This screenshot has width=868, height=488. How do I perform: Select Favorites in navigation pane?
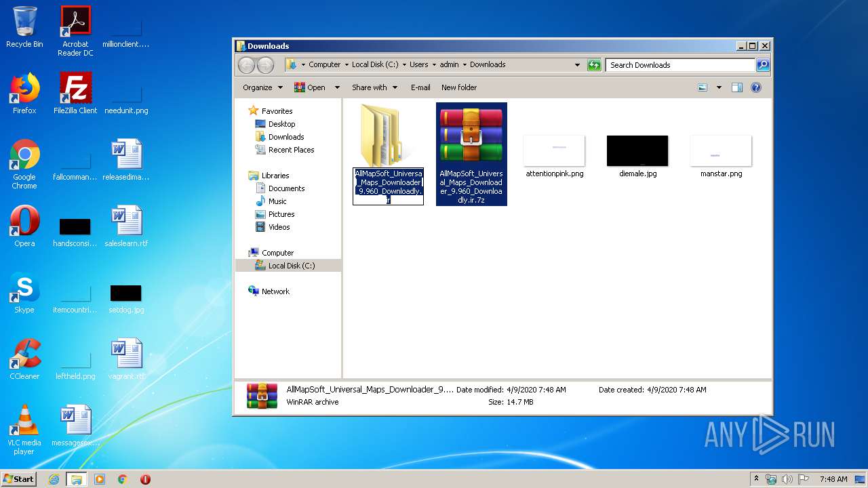pos(270,111)
